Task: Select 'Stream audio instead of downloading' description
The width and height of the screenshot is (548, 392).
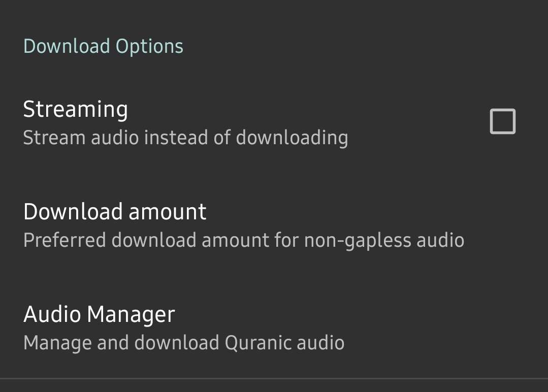Action: click(x=185, y=138)
